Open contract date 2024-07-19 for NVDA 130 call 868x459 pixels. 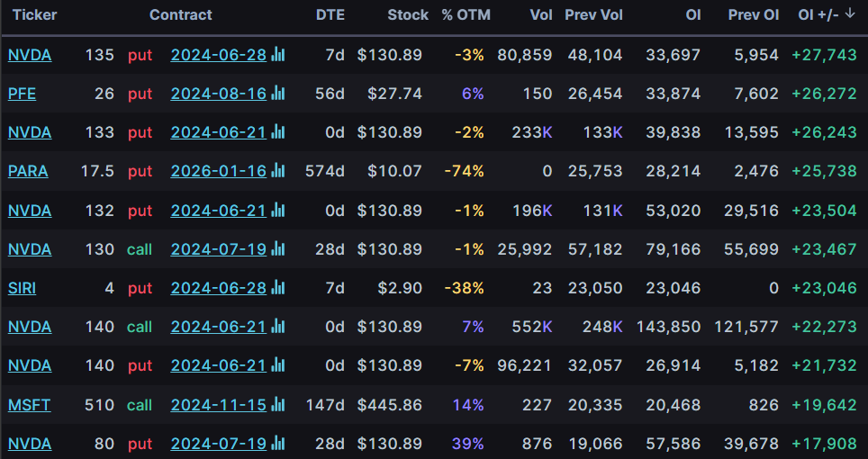click(x=219, y=249)
